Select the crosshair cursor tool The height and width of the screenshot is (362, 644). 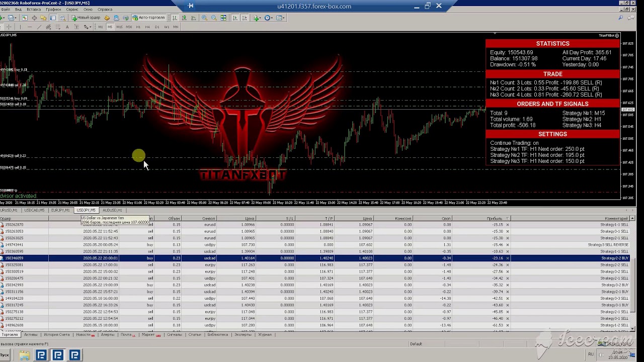click(9, 27)
